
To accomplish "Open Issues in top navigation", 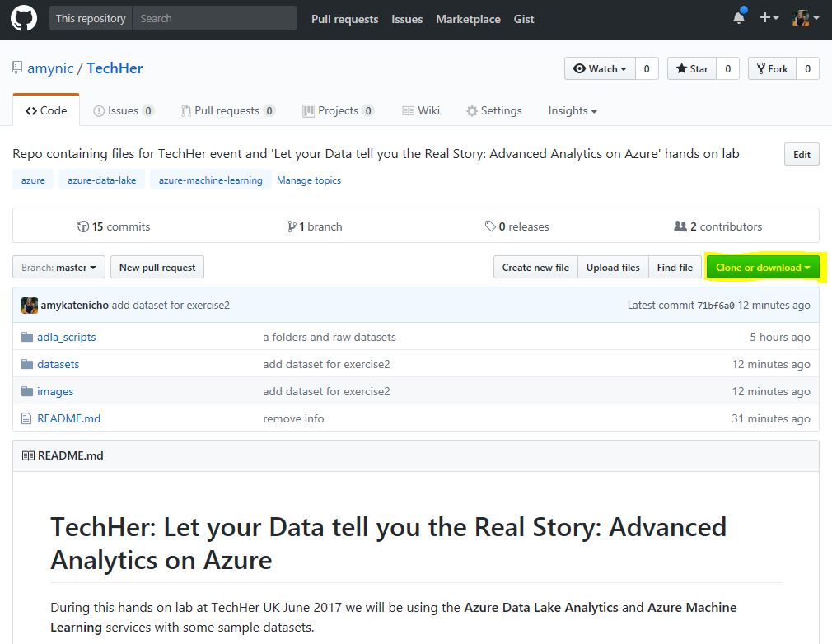I will (407, 19).
